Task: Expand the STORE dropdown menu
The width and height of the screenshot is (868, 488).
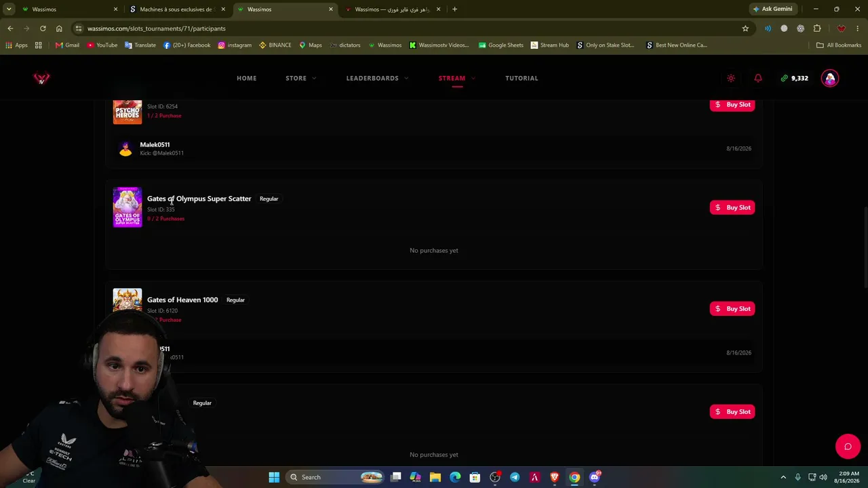Action: pyautogui.click(x=301, y=78)
